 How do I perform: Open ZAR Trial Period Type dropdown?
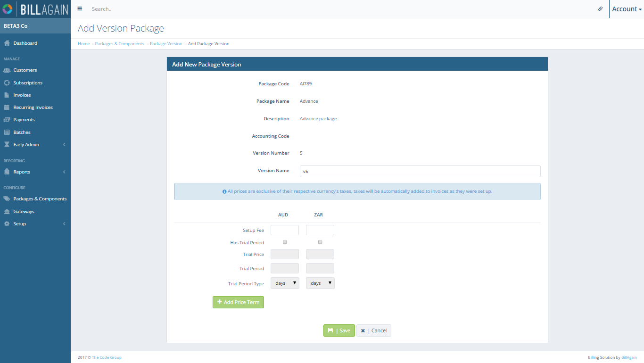[320, 283]
